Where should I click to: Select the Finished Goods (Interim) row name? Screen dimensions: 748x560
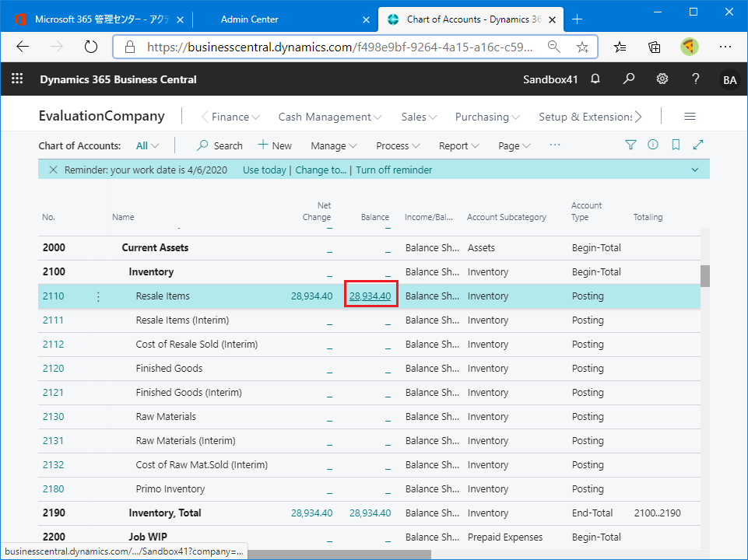coord(188,393)
